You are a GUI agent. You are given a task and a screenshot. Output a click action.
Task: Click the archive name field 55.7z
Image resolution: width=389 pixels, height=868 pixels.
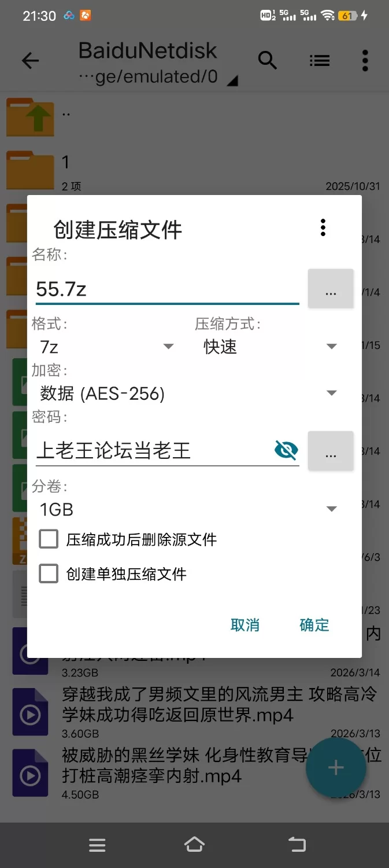[166, 288]
